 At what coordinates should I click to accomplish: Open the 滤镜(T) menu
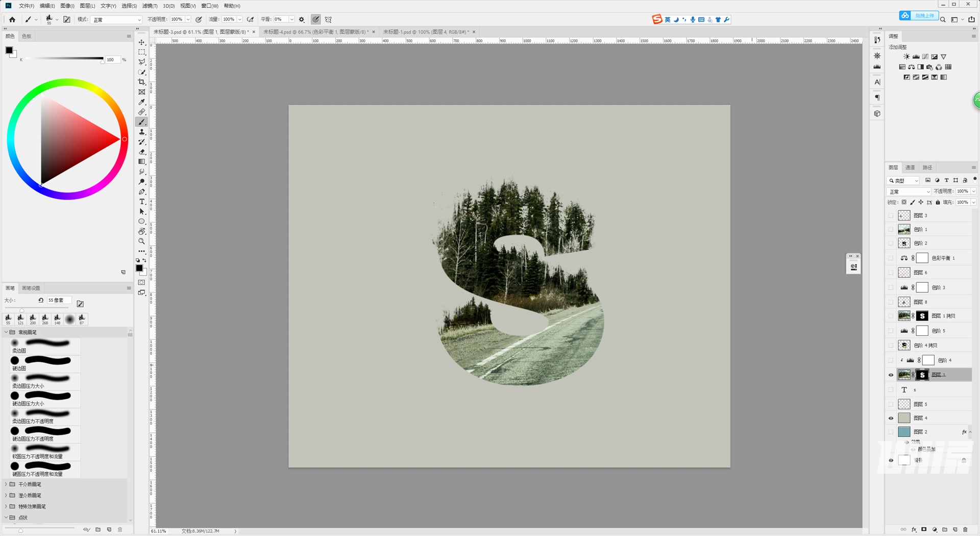click(150, 6)
